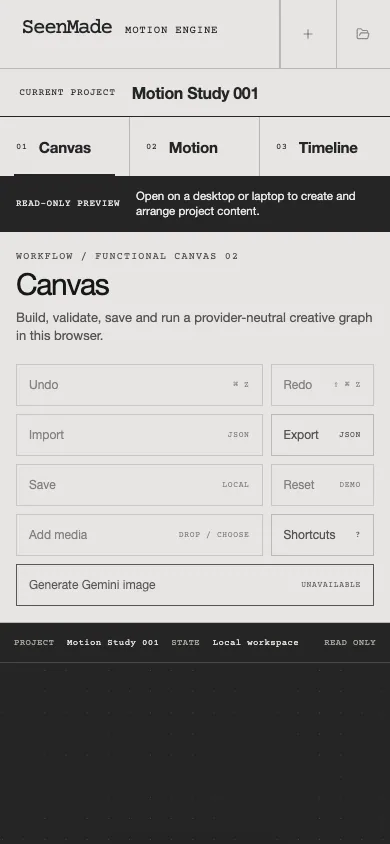390x844 pixels.
Task: Click WORKFLOW / FUNCTIONAL CANVAS 02 text
Action: (127, 256)
